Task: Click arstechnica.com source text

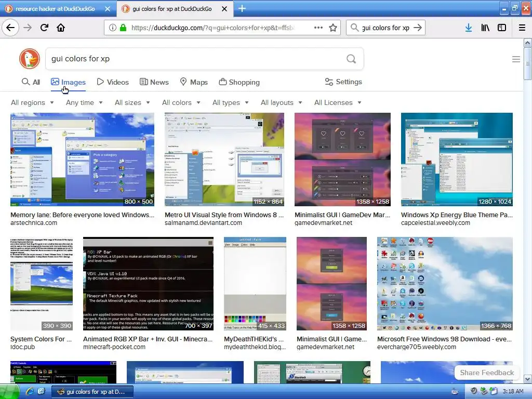Action: coord(34,223)
